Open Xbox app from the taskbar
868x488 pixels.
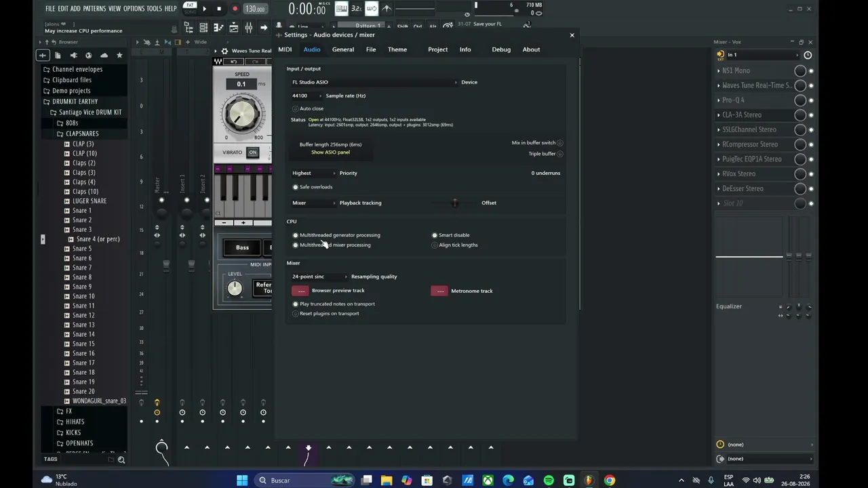point(488,481)
